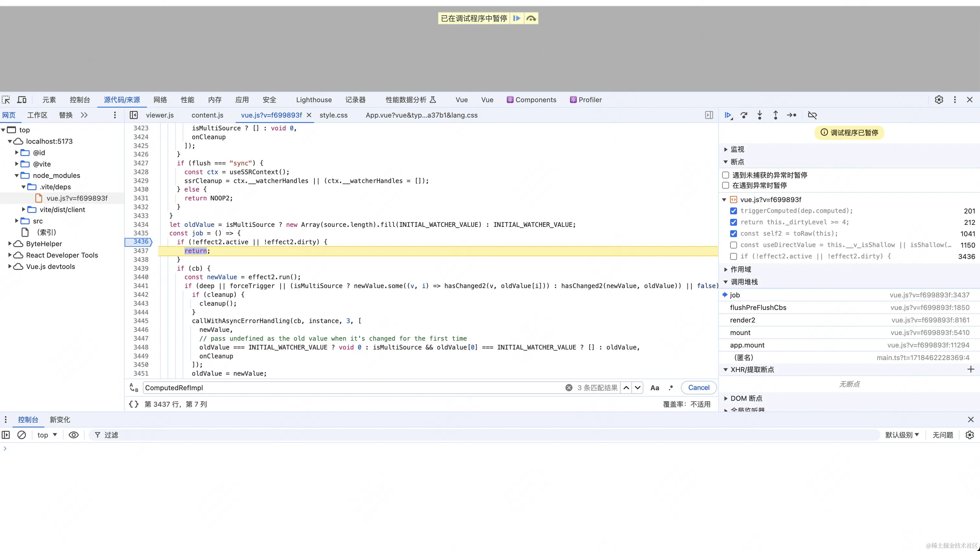This screenshot has height=551, width=980.
Task: Pretty print the source with braces icon
Action: 134,404
